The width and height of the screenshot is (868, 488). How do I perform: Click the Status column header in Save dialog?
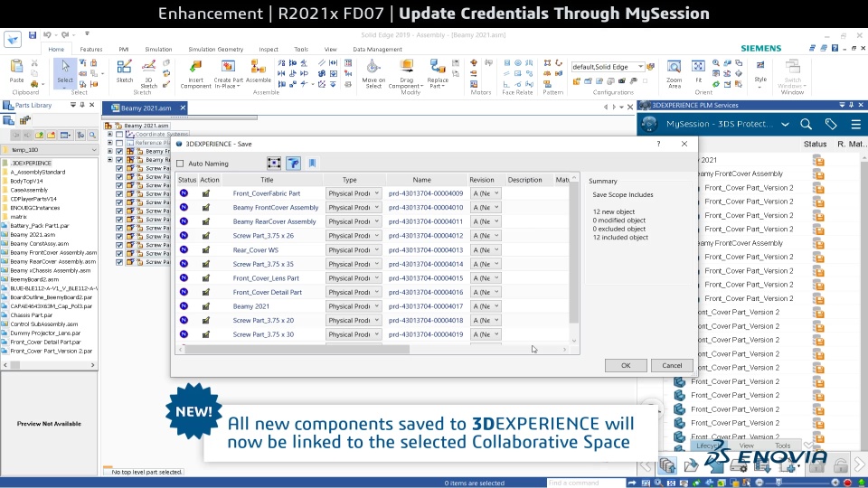(187, 180)
